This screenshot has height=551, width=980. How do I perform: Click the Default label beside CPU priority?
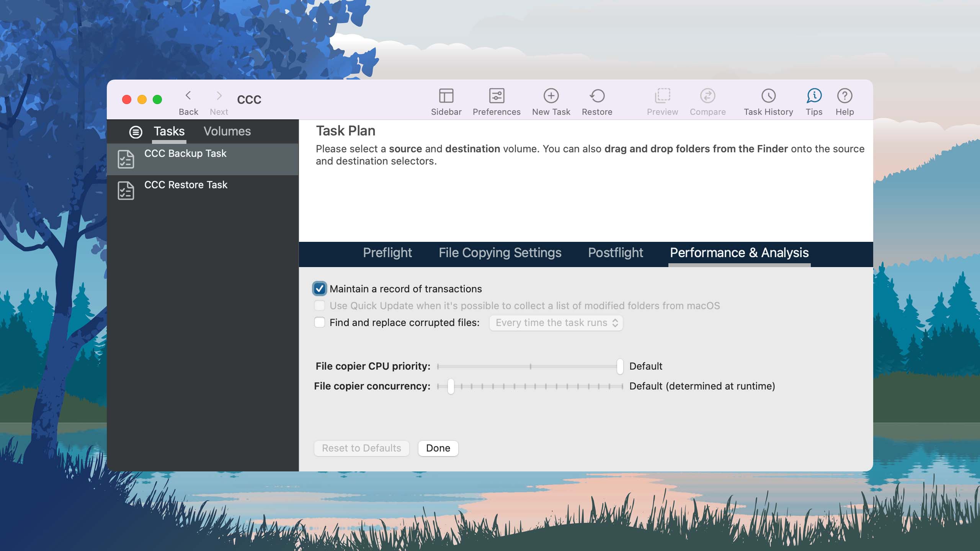(x=645, y=366)
